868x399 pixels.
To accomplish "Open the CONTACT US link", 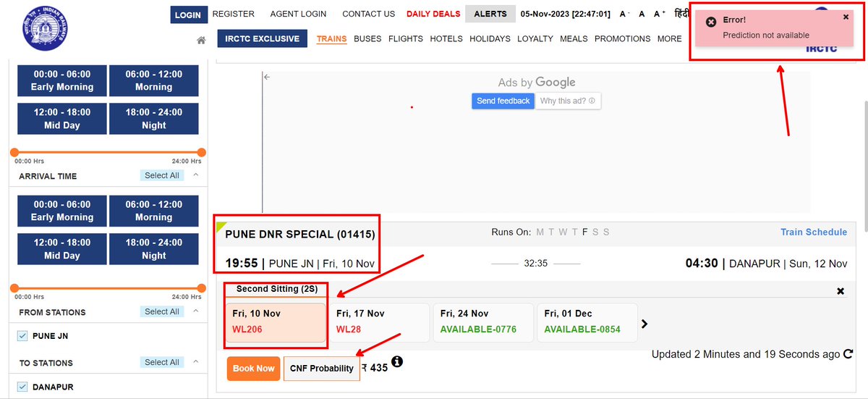I will tap(368, 14).
